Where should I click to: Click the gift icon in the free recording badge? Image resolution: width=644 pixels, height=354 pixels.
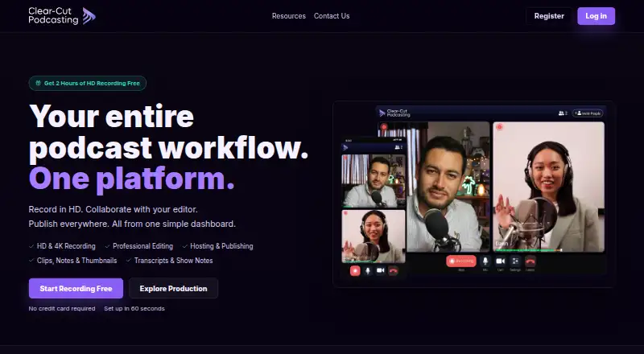click(x=38, y=83)
